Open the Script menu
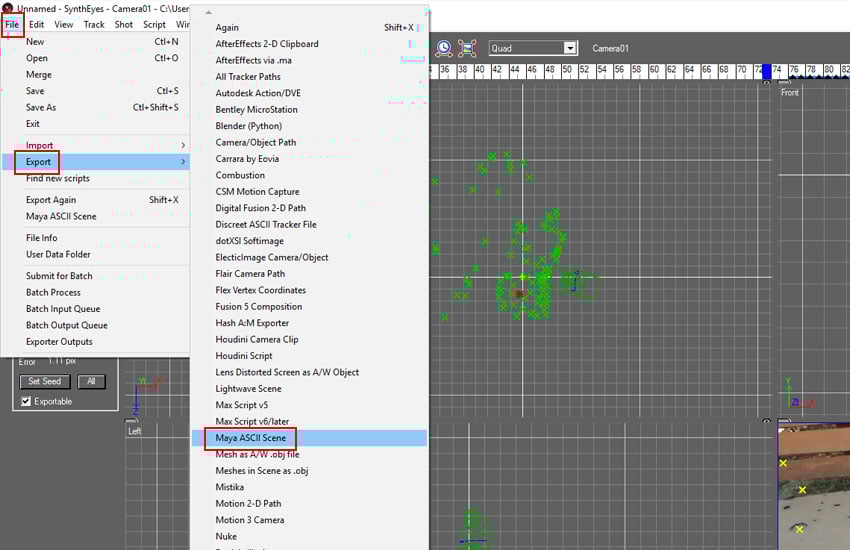The width and height of the screenshot is (850, 550). click(x=154, y=24)
